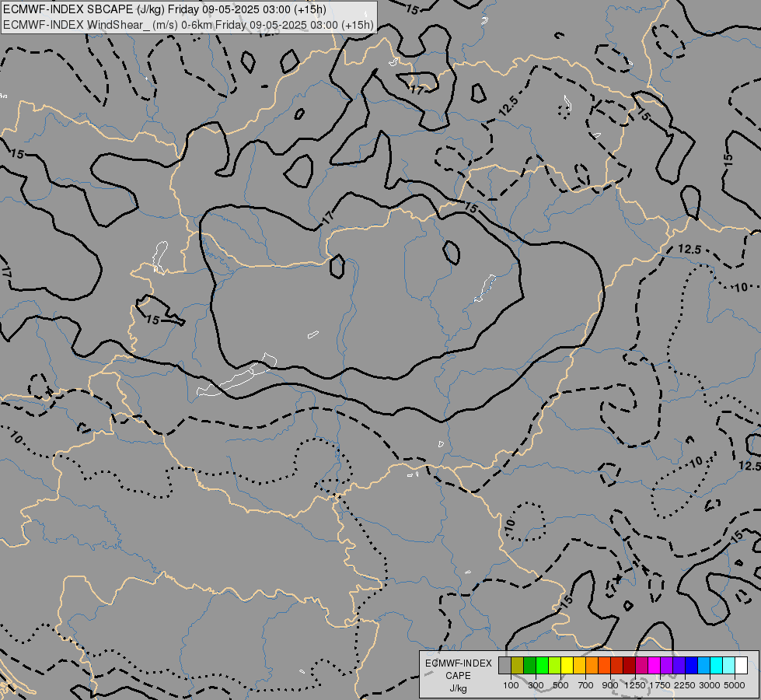Click the pure yellow legend swatch
This screenshot has width=761, height=700.
tap(567, 665)
